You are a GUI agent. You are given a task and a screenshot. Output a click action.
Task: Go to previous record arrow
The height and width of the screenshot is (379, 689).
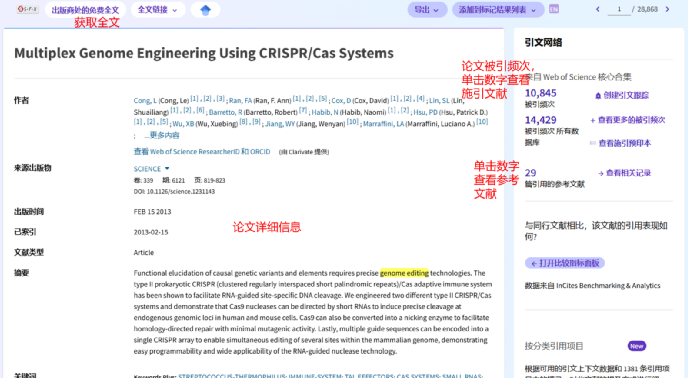598,9
